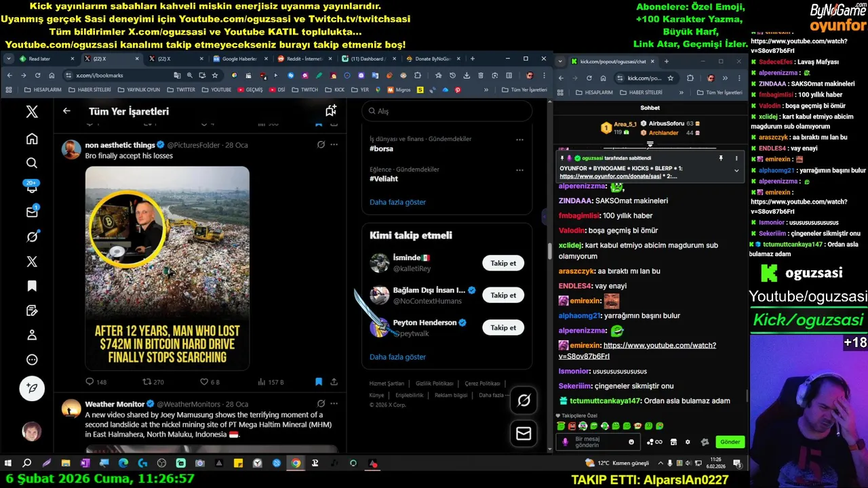Open the HESAPLARIM bookmarks folder in the X window

[41, 89]
